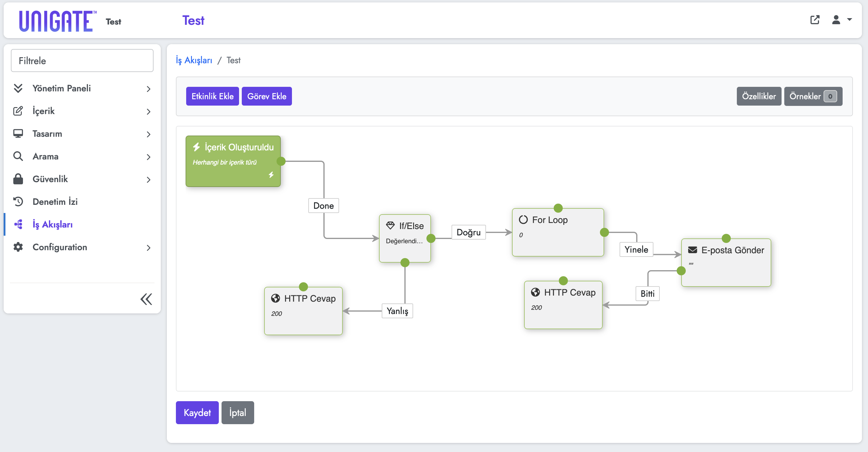Select the For Loop node
Image resolution: width=868 pixels, height=452 pixels.
558,232
